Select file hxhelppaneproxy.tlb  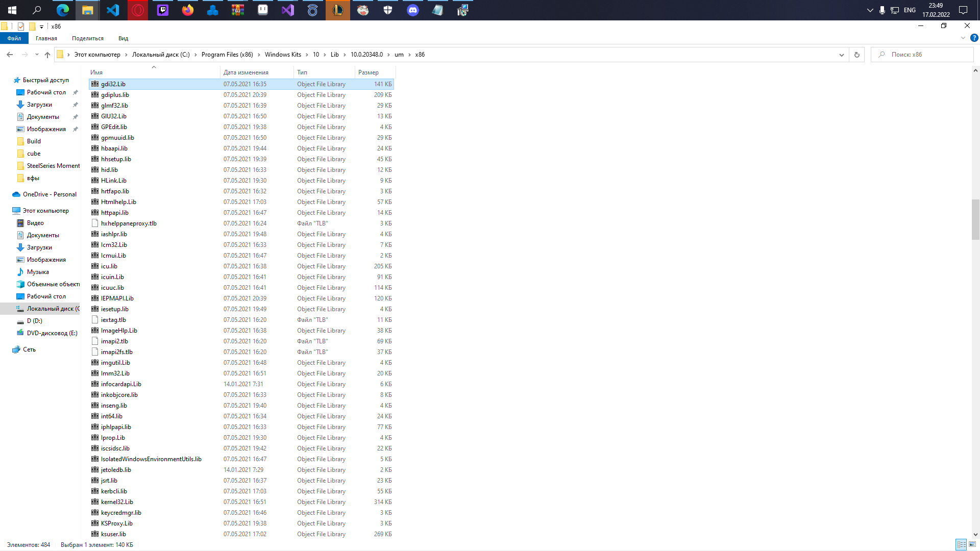pos(241,223)
